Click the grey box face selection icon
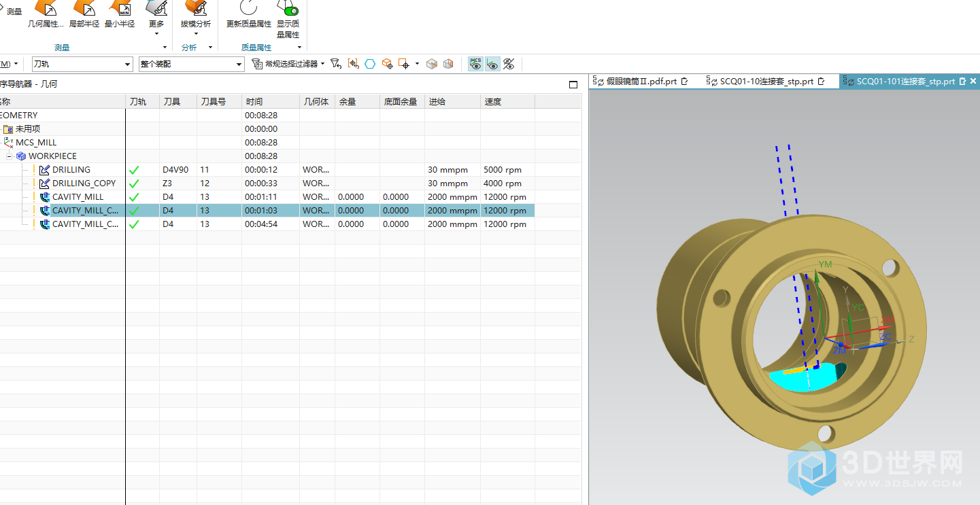 [x=431, y=64]
